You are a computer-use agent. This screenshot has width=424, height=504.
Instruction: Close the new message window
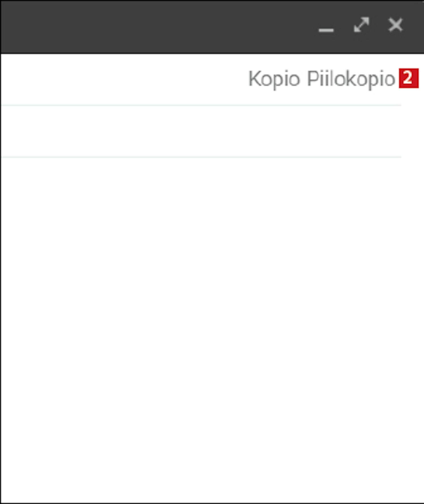395,25
